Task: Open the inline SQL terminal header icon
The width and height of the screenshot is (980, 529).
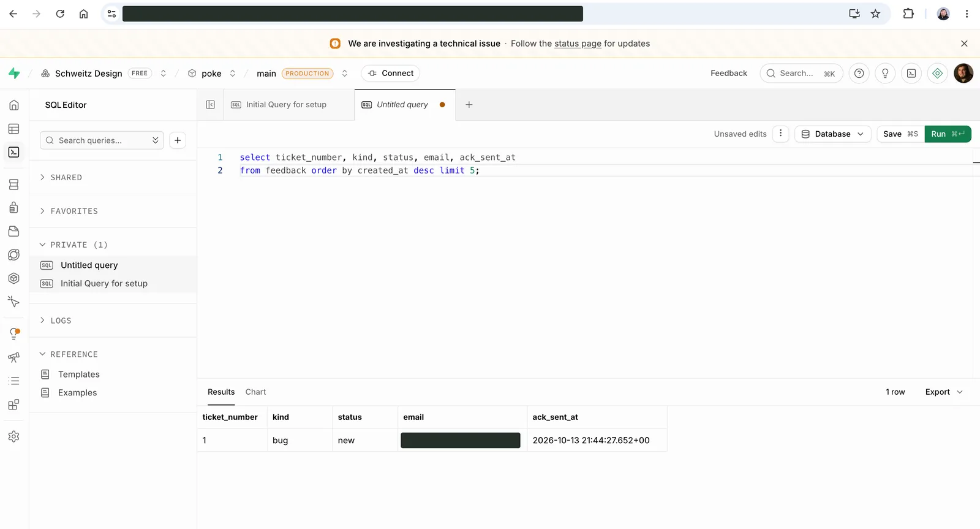Action: [x=911, y=74]
